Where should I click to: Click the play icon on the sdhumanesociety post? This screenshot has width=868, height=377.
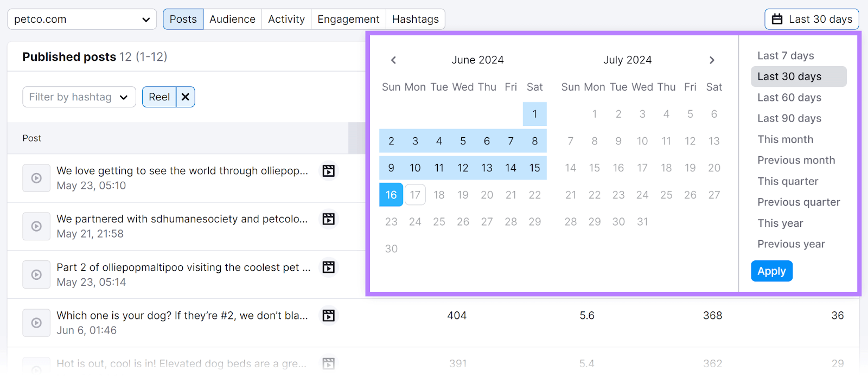tap(36, 226)
